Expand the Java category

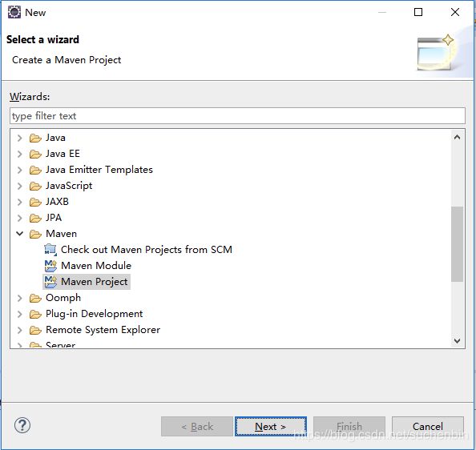click(20, 138)
